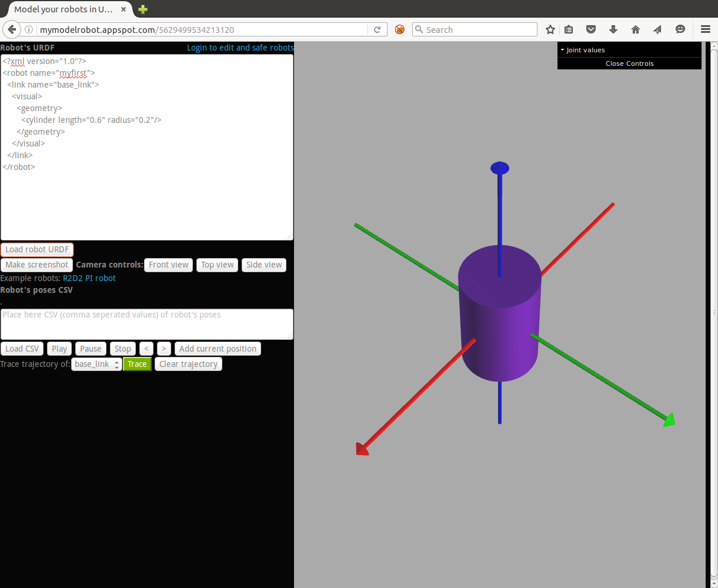Open the base_link trajectory dropdown

click(x=96, y=365)
